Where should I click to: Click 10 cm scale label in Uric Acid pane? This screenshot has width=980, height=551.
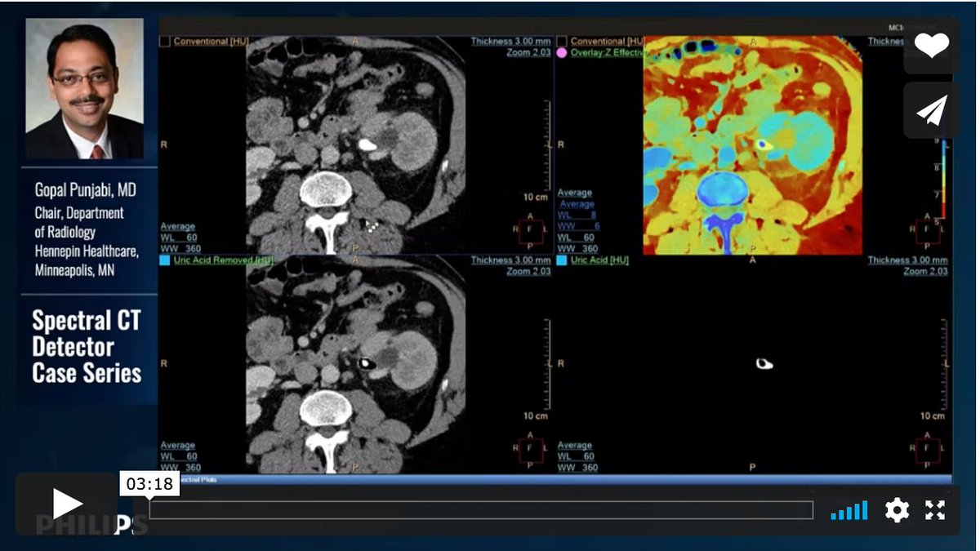(933, 416)
